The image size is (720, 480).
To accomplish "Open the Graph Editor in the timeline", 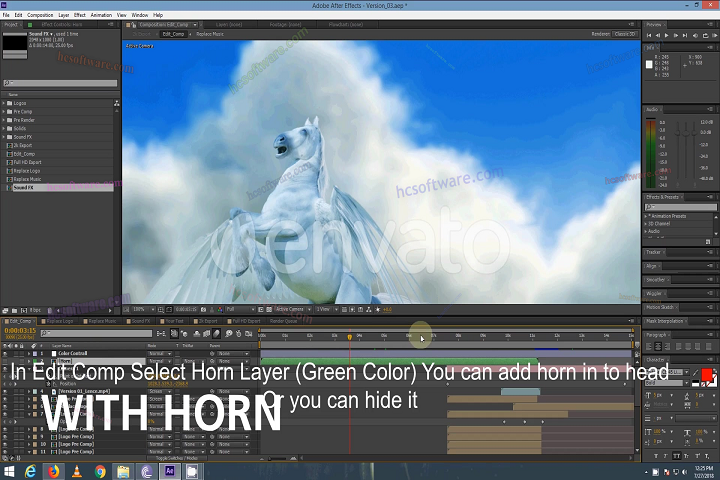I will [x=248, y=334].
